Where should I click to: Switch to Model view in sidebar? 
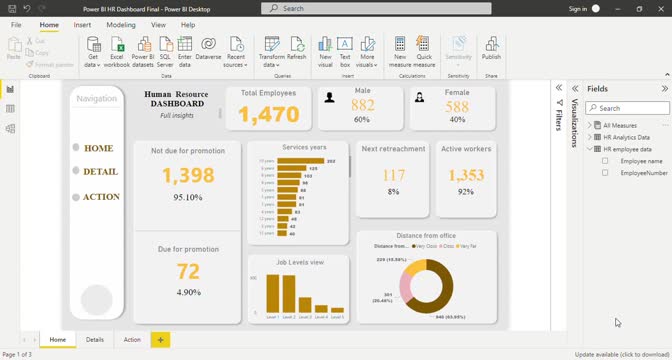pyautogui.click(x=10, y=129)
